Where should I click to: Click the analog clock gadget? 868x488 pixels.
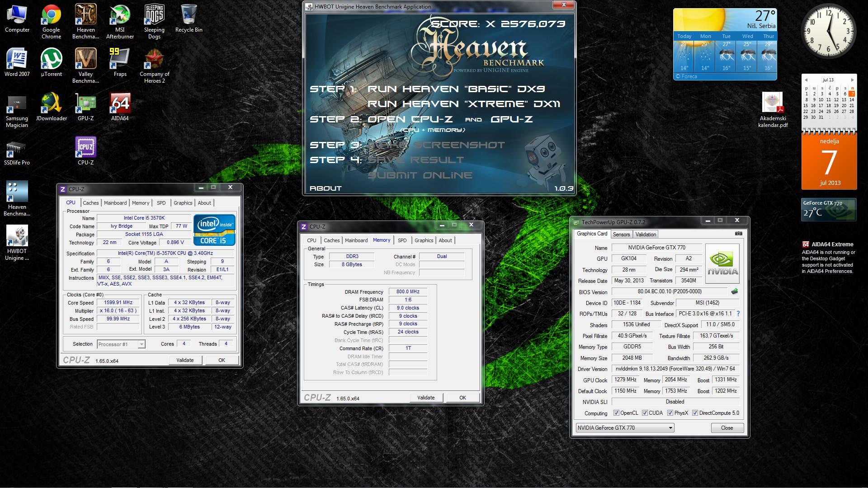829,31
